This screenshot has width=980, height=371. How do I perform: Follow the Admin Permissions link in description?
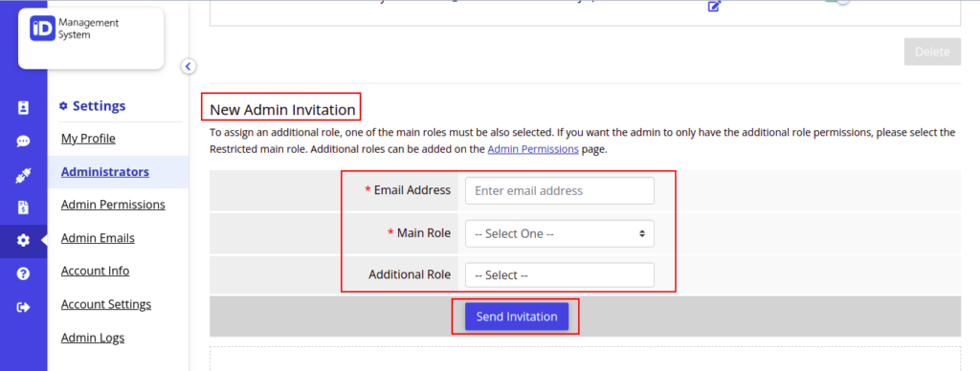point(532,150)
